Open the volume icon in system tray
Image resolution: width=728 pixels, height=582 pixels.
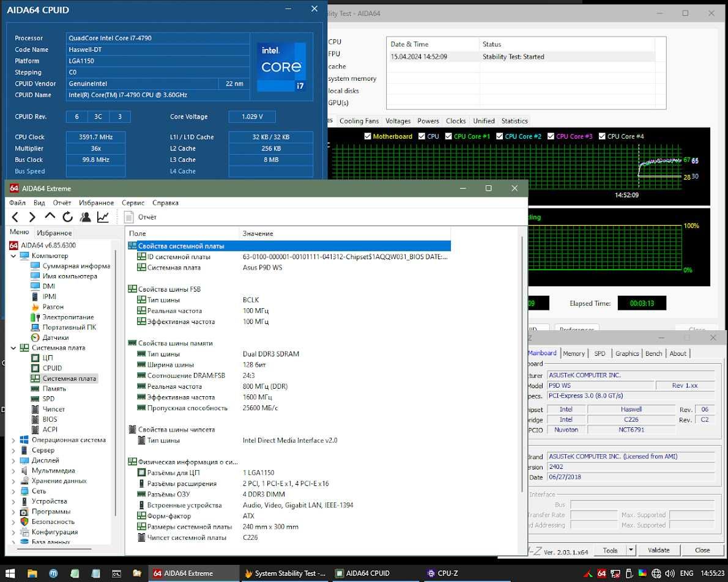click(669, 573)
